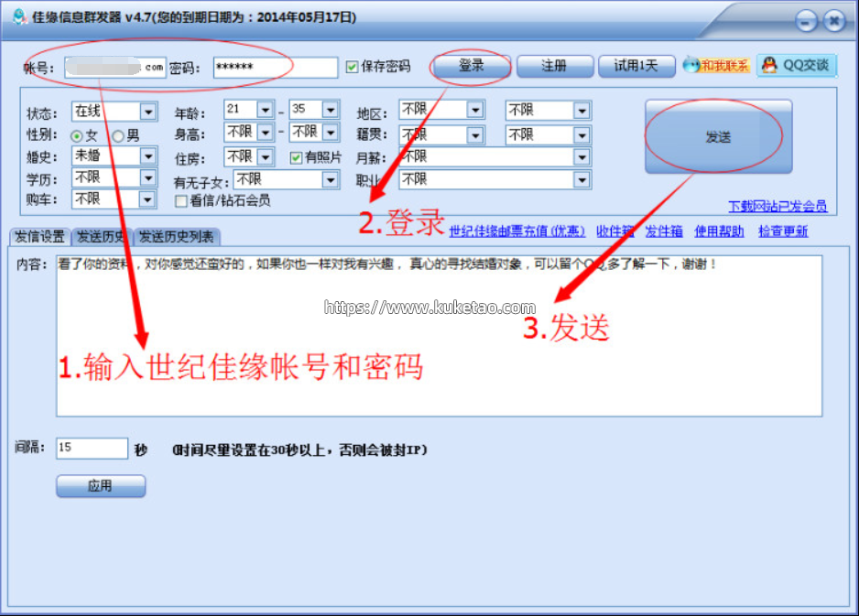The image size is (859, 616).
Task: Open the 住房 dropdown
Action: click(x=249, y=157)
